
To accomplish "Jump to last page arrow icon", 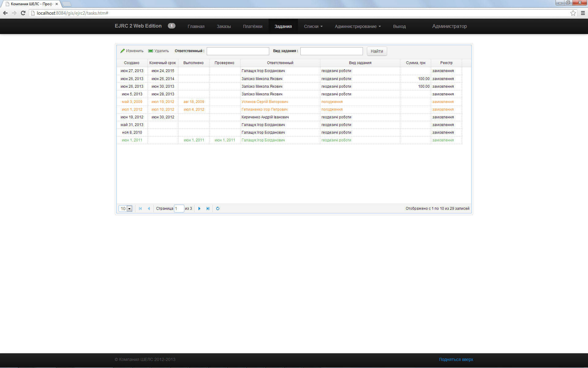I will click(x=208, y=209).
